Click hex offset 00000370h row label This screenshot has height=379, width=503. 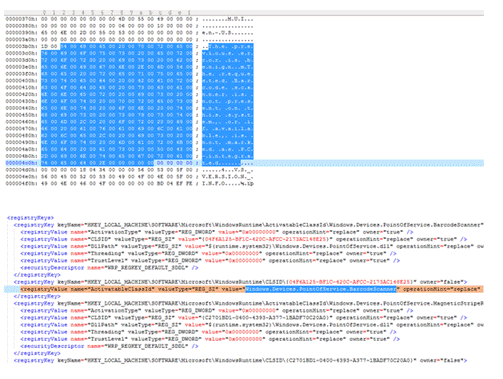[x=22, y=19]
